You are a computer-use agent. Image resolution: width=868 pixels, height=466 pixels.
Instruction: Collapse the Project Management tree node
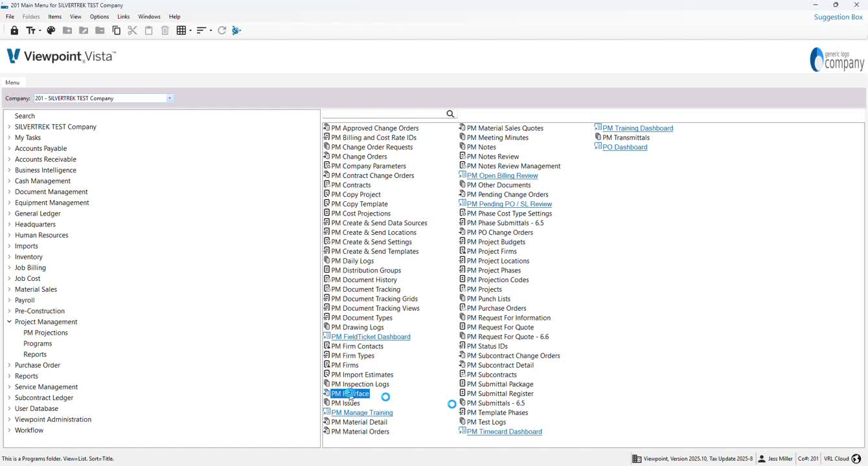pos(9,322)
